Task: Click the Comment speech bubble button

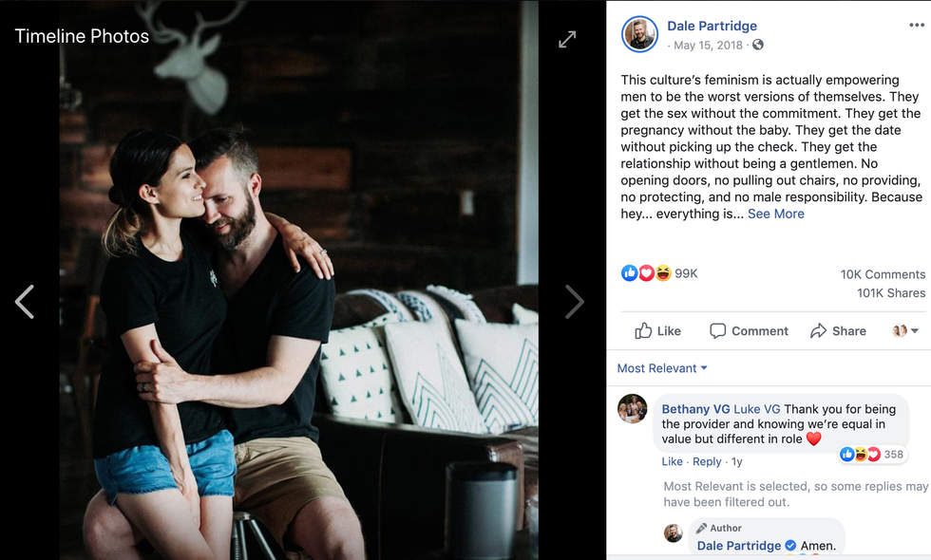Action: 749,330
